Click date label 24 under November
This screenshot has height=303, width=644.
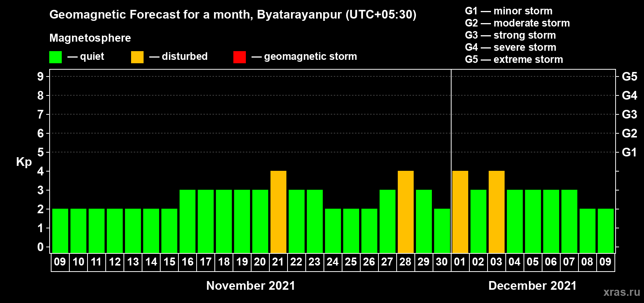[333, 262]
